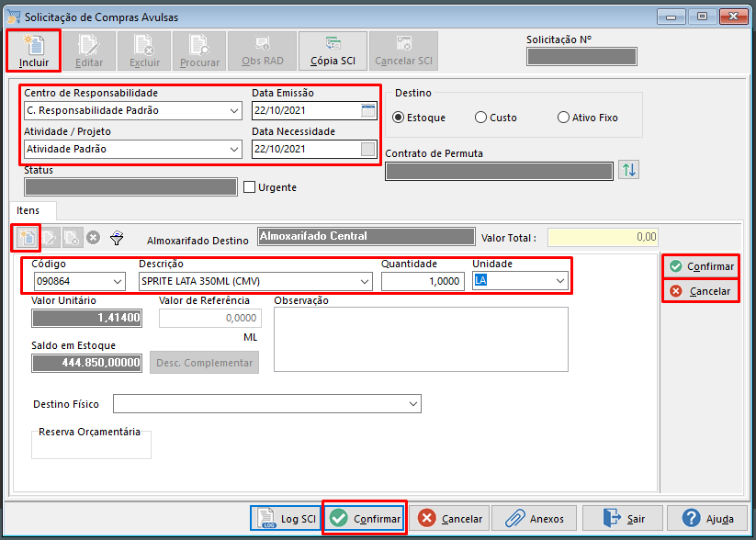Viewport: 756px width, 540px height.
Task: Click the Cancelar SCI toolbar button
Action: (x=403, y=51)
